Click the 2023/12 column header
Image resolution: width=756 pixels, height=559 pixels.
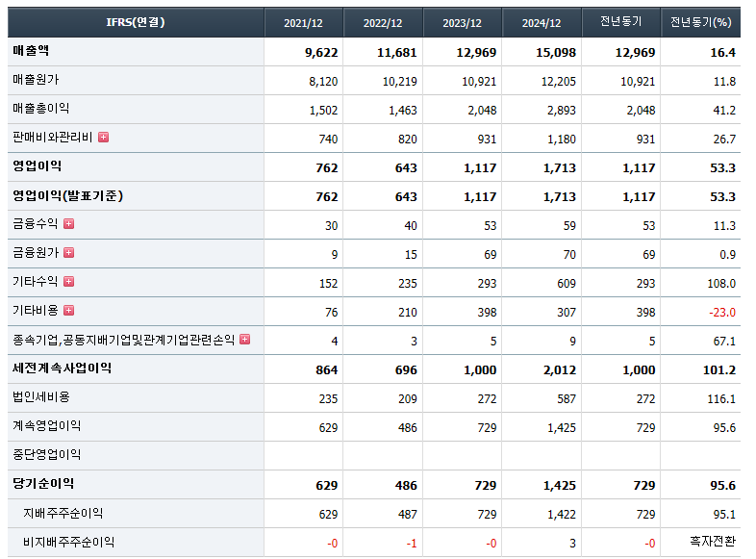pos(462,23)
